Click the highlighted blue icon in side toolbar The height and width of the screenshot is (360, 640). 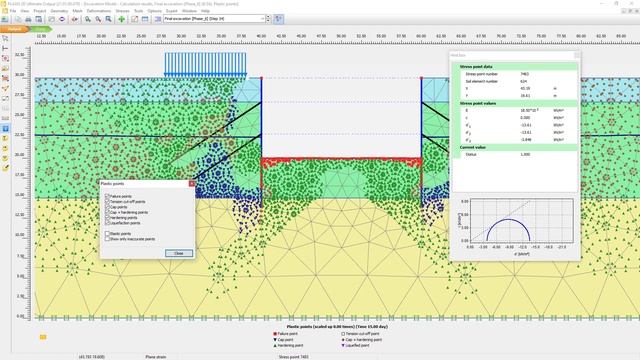click(x=5, y=129)
